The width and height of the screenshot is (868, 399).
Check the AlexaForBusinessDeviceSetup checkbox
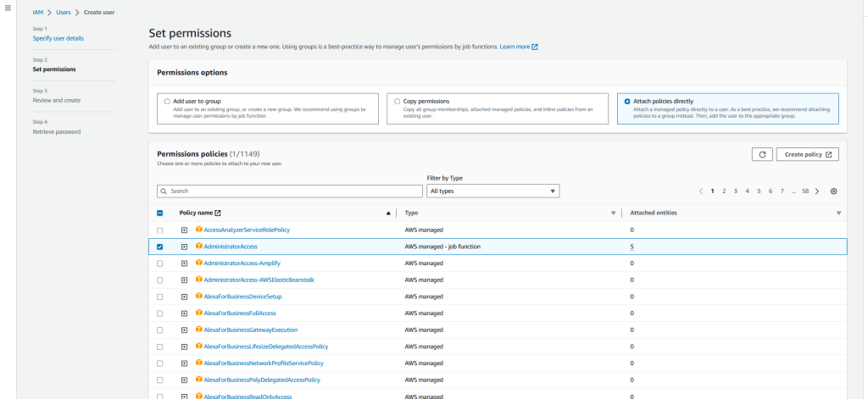point(160,296)
